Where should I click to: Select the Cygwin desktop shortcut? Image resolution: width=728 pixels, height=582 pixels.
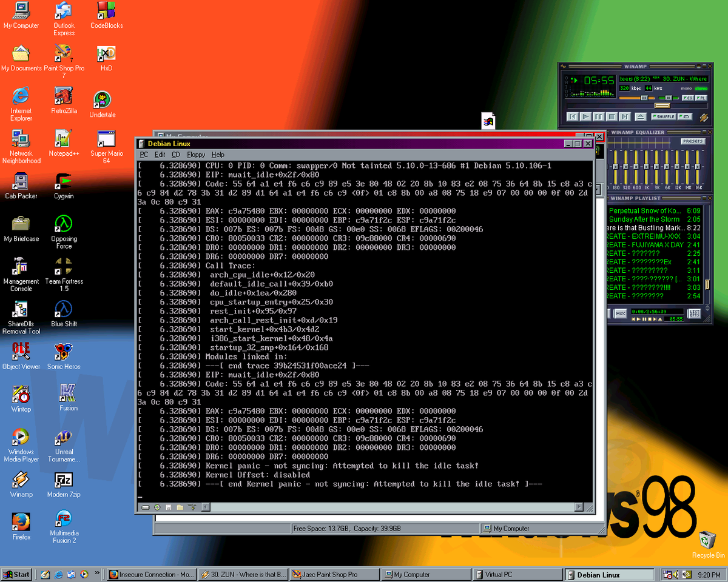pos(64,186)
